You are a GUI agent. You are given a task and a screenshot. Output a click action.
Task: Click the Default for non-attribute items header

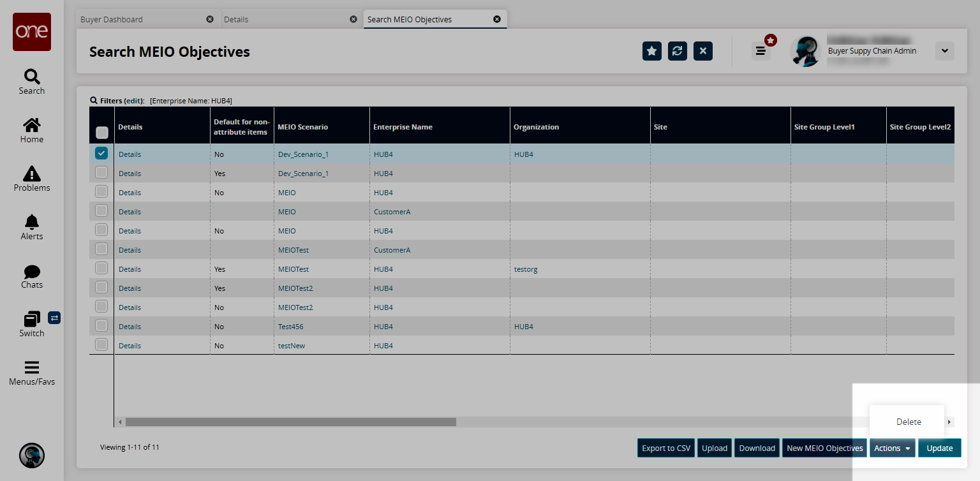(242, 126)
